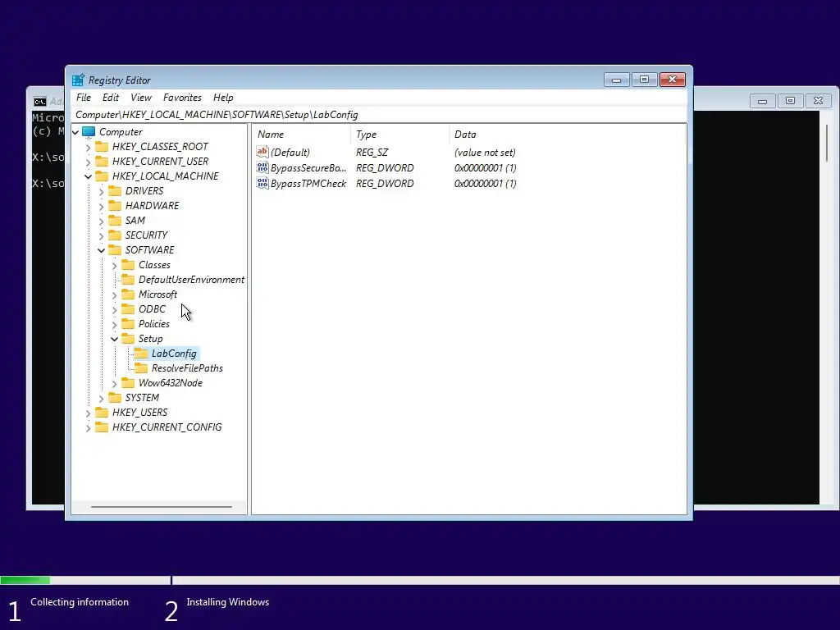The height and width of the screenshot is (630, 840).
Task: Click the command prompt window's title icon
Action: click(39, 101)
